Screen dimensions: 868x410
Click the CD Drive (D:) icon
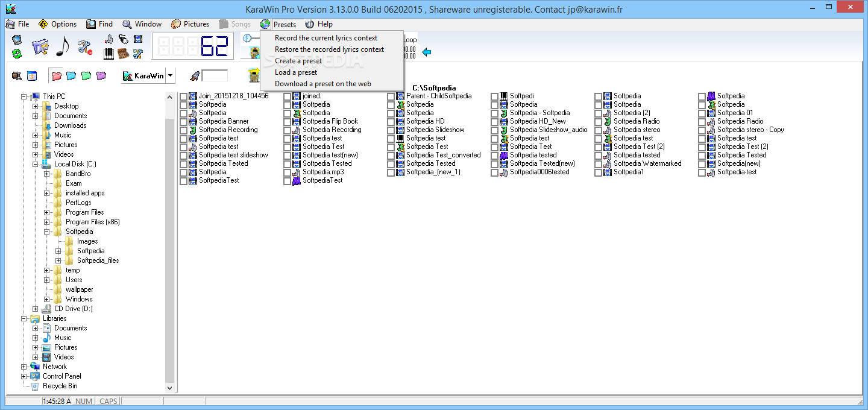click(x=46, y=309)
